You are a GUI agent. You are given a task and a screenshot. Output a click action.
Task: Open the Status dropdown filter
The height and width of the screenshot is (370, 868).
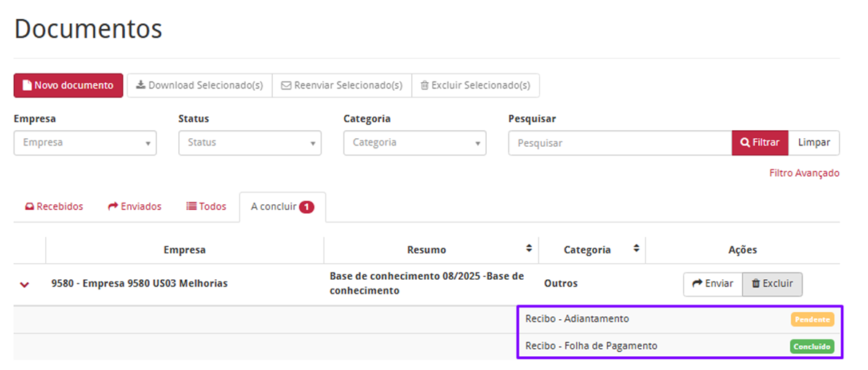coord(250,142)
